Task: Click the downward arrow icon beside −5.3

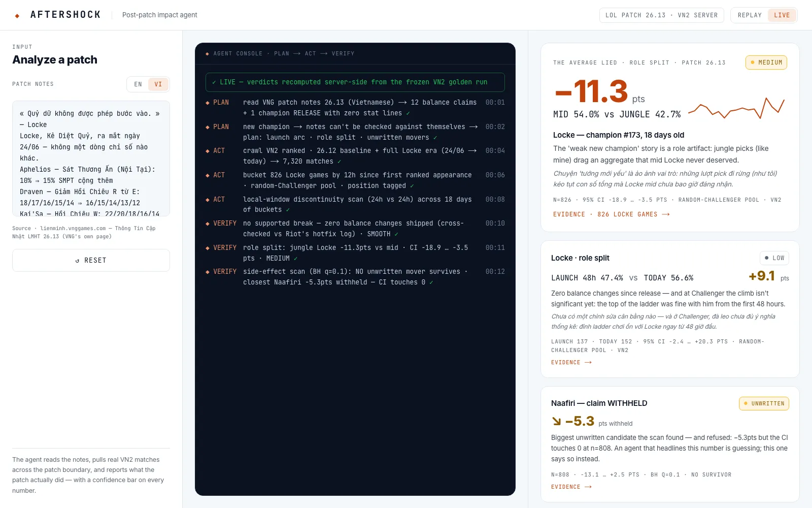Action: (x=557, y=421)
